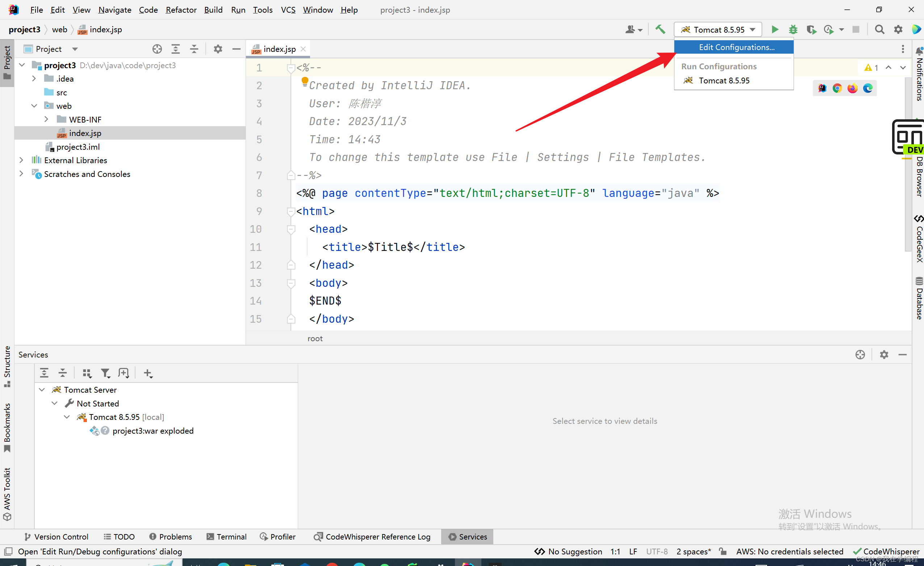Click Add service plus icon

148,373
